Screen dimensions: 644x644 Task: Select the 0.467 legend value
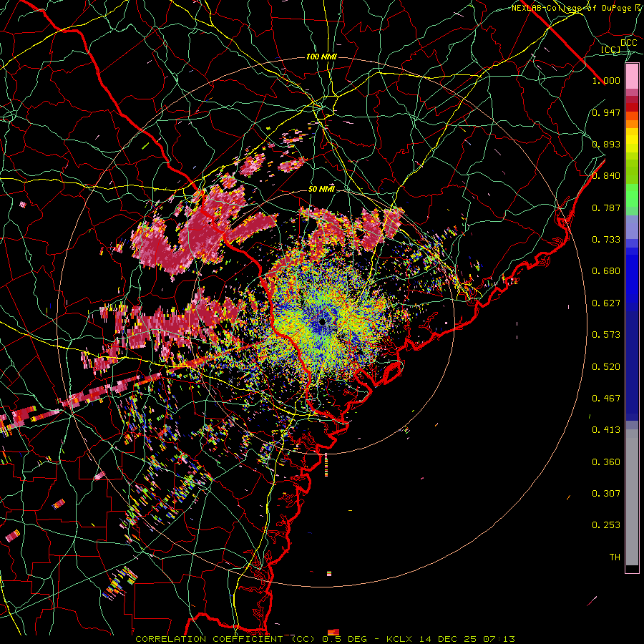tap(606, 399)
